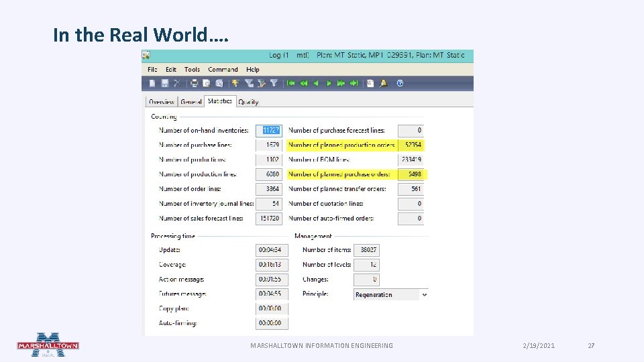
Task: Click purchase forecast lines value field
Action: click(x=411, y=131)
